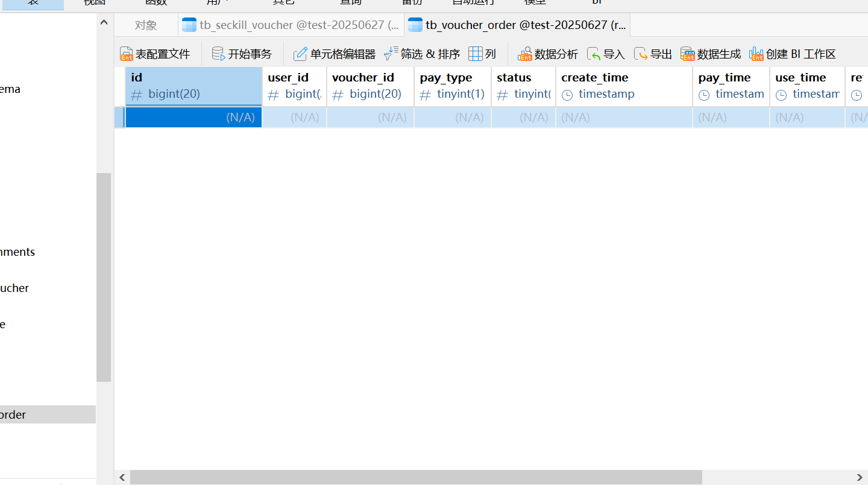868x485 pixels.
Task: Click the table icon on tb_voucher_order tab
Action: 415,25
